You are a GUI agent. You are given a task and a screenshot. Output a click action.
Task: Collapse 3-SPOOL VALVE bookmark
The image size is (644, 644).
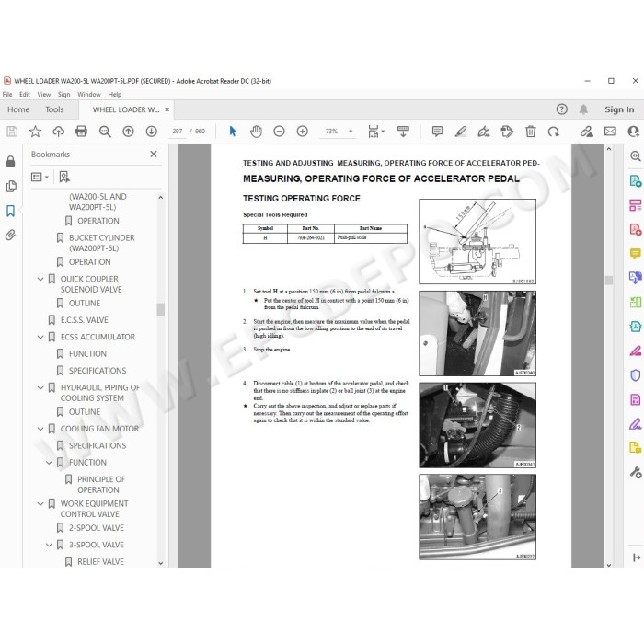point(49,545)
